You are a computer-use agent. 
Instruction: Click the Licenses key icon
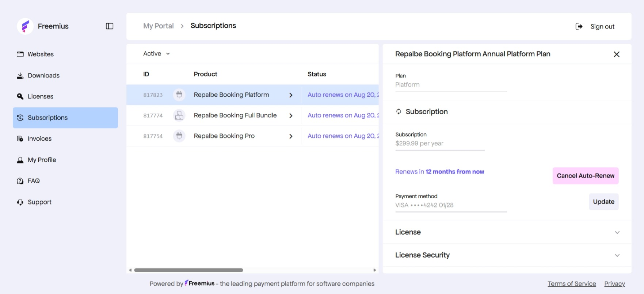point(20,96)
